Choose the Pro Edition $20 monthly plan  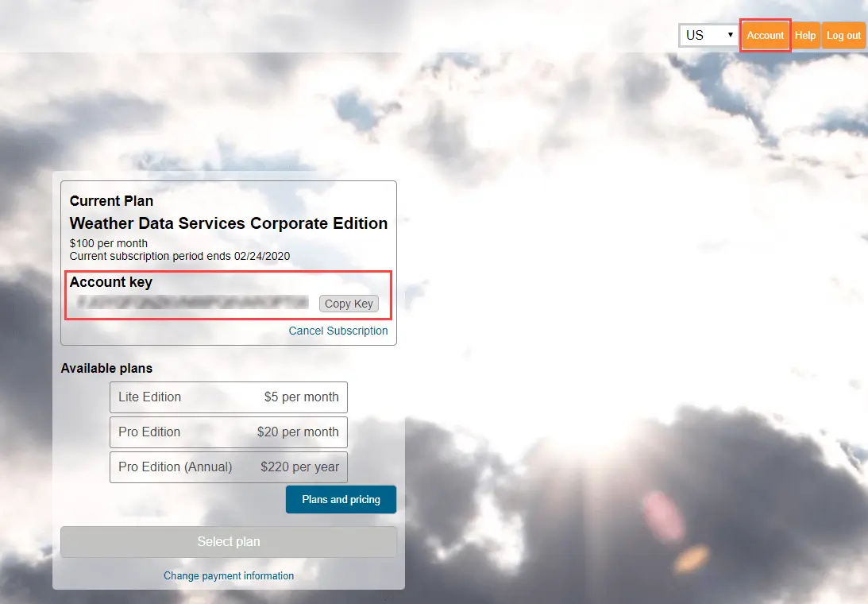click(229, 432)
